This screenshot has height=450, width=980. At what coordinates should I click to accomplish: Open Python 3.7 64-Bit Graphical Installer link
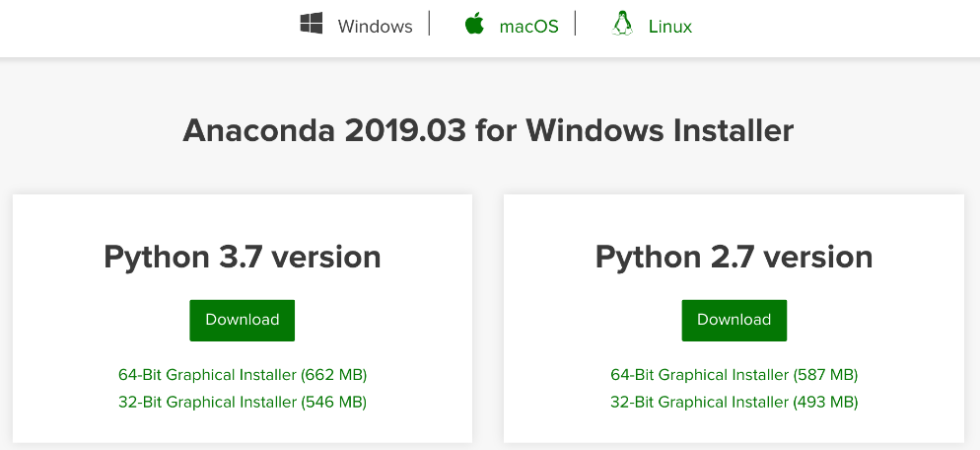[x=243, y=375]
